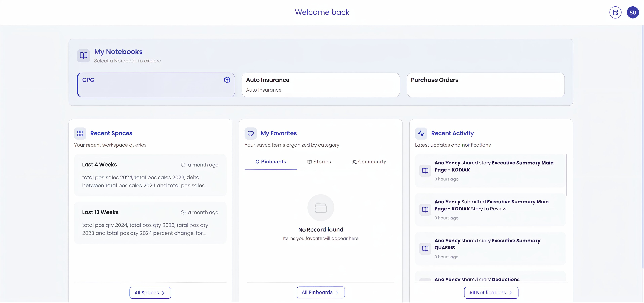Viewport: 644px width, 303px height.
Task: Click the empty folder icon in Favorites
Action: click(x=321, y=208)
